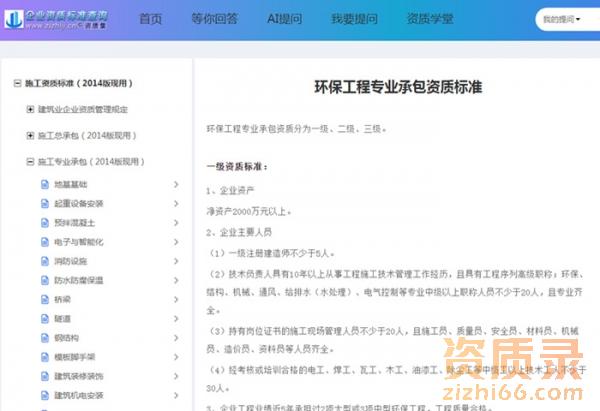This screenshot has width=600, height=411.
Task: Click the document icon beside 起重设备安装
Action: [44, 204]
